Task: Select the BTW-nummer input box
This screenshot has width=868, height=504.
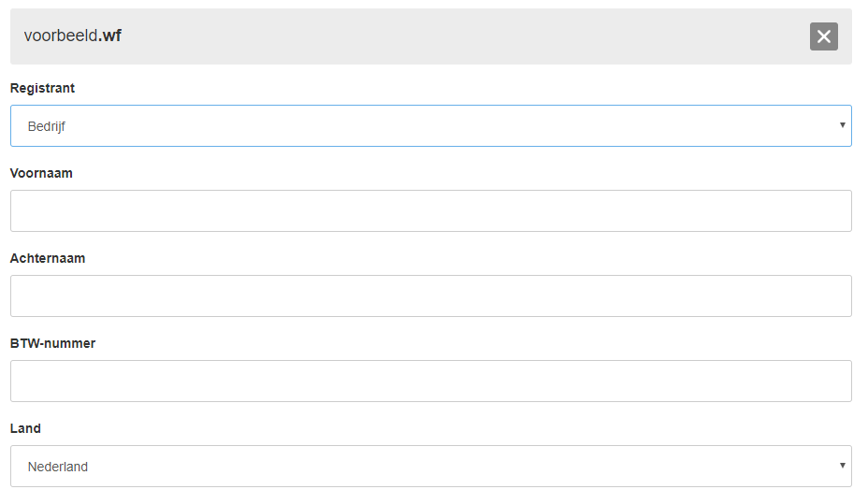Action: click(x=430, y=382)
